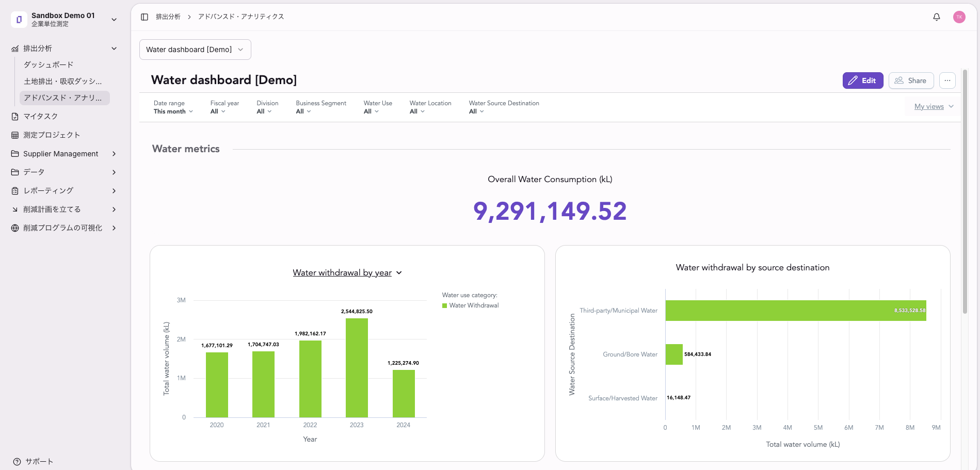980x470 pixels.
Task: Collapse the 排出分析 section
Action: point(114,48)
